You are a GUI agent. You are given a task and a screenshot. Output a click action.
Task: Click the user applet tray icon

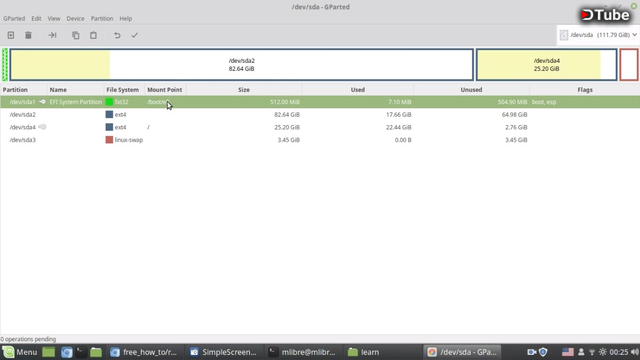pyautogui.click(x=581, y=352)
